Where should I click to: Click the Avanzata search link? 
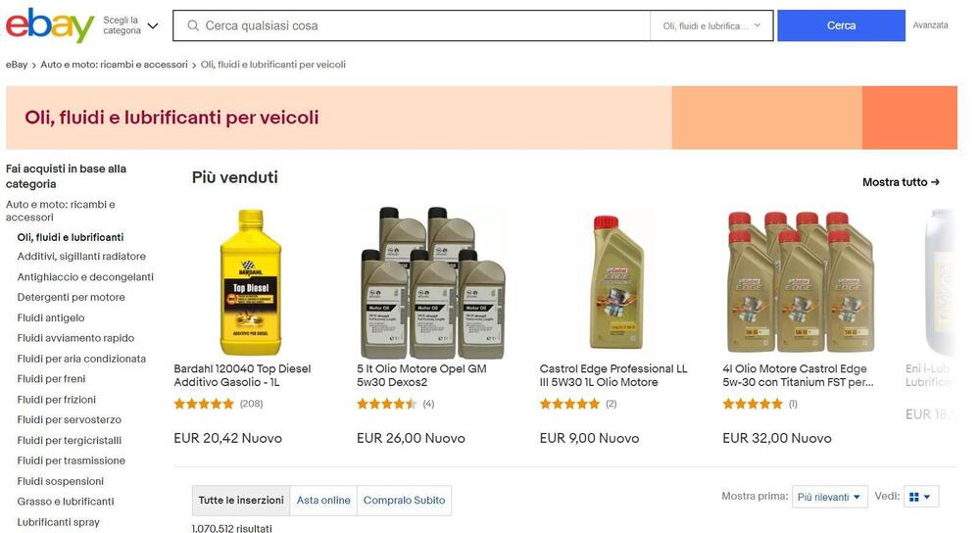[930, 25]
